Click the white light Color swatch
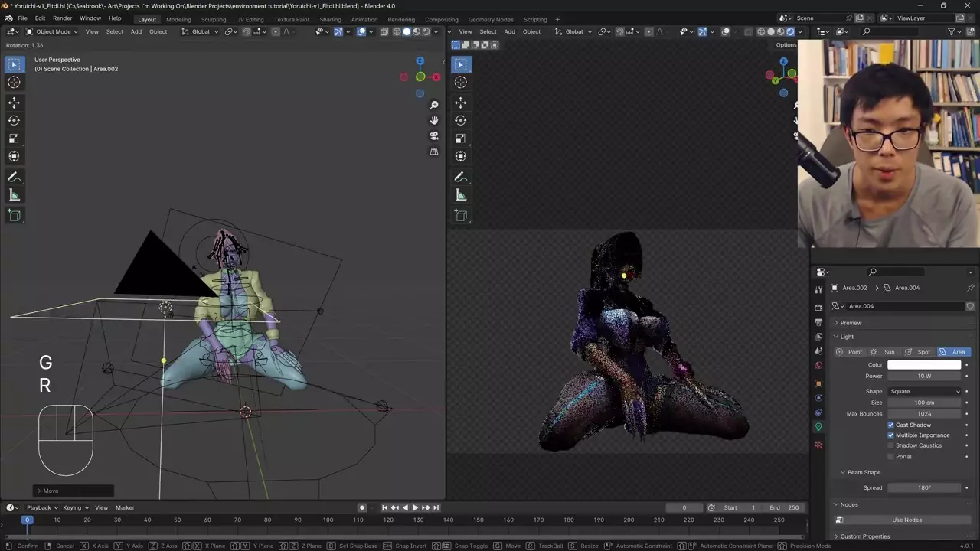 pos(924,365)
